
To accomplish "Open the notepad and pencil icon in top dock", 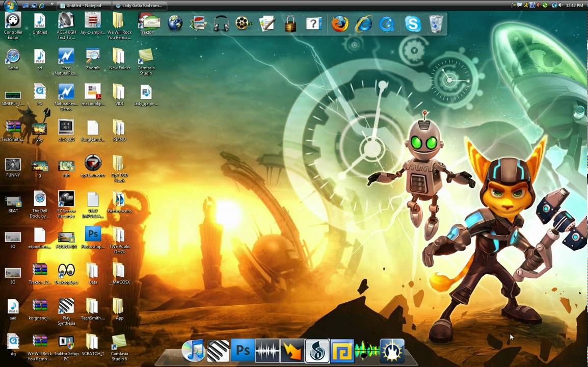I will click(x=267, y=24).
